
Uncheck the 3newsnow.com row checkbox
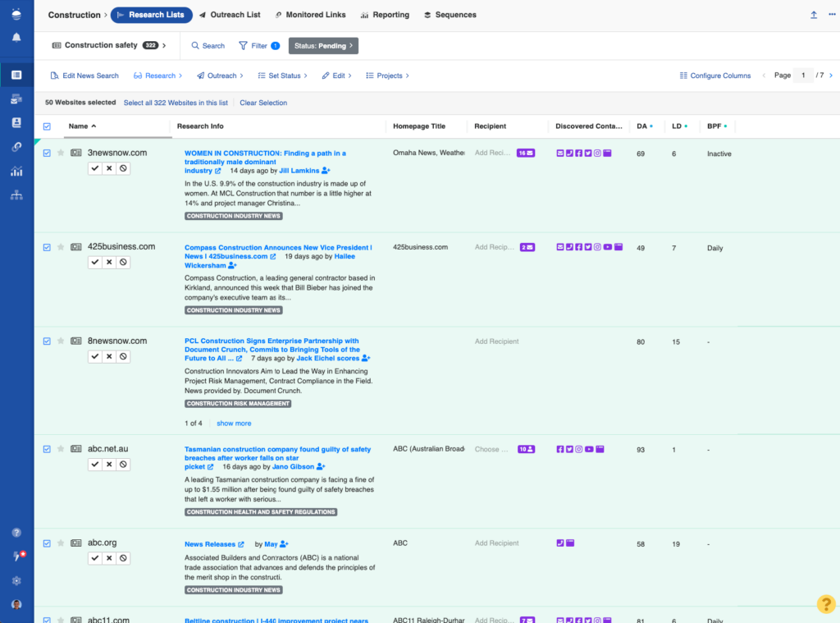pyautogui.click(x=47, y=153)
